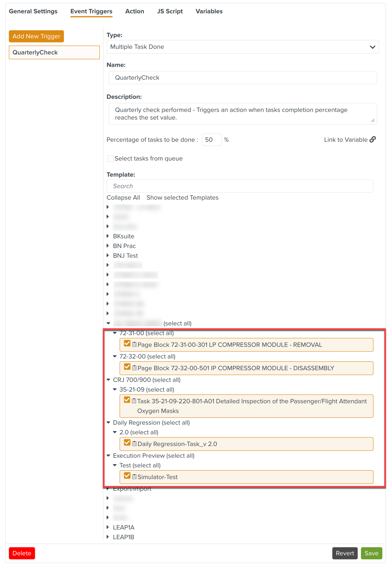The height and width of the screenshot is (569, 392).
Task: Expand the BKsuite template tree
Action: click(108, 236)
